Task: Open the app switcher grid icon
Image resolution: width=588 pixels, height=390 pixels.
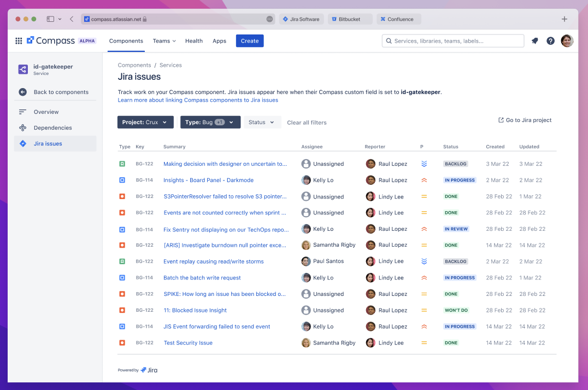Action: tap(19, 41)
